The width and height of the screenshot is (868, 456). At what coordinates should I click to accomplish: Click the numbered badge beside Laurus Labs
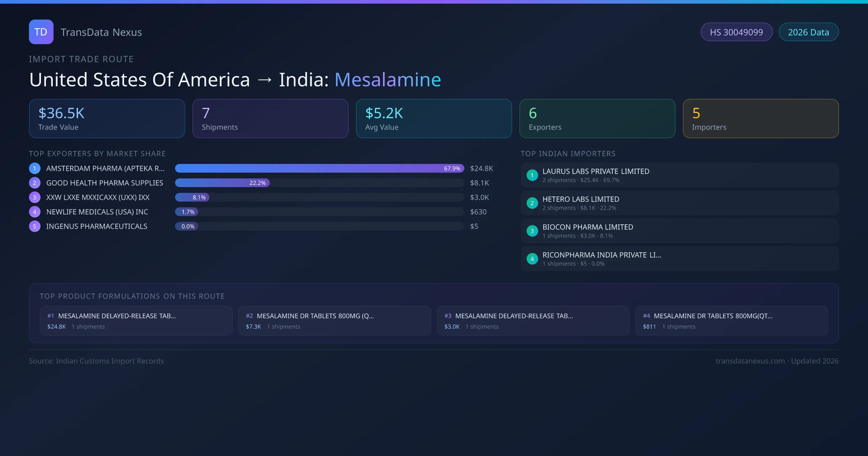pyautogui.click(x=532, y=175)
